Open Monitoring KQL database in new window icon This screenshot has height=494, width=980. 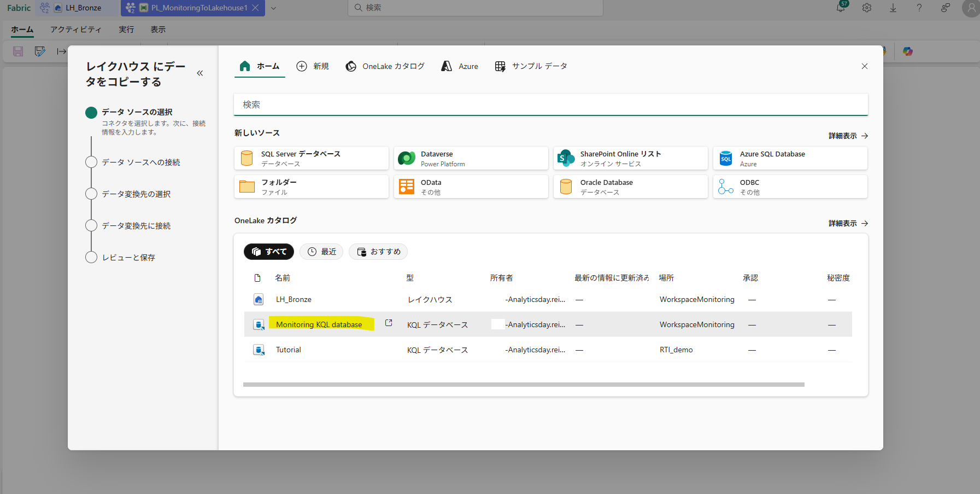(389, 323)
